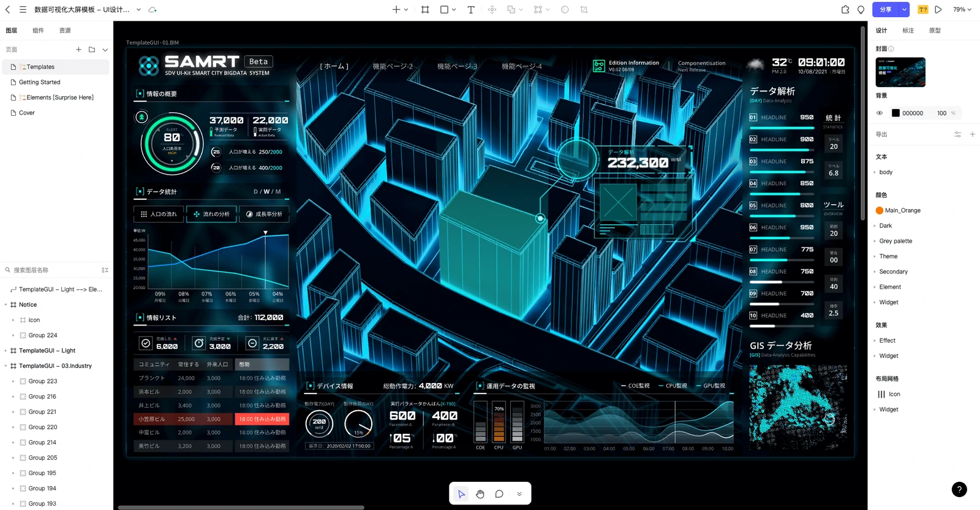Select the Move cursor tool in bottom bar
This screenshot has width=980, height=510.
pyautogui.click(x=461, y=494)
